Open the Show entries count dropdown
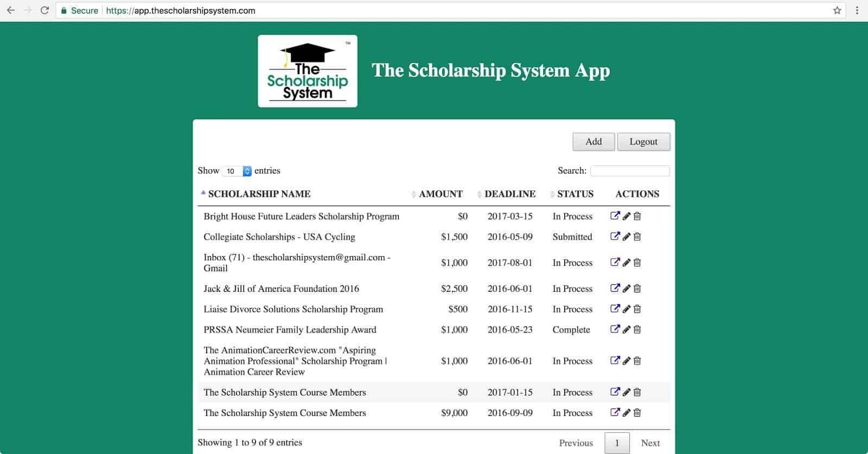This screenshot has width=868, height=454. pyautogui.click(x=237, y=171)
